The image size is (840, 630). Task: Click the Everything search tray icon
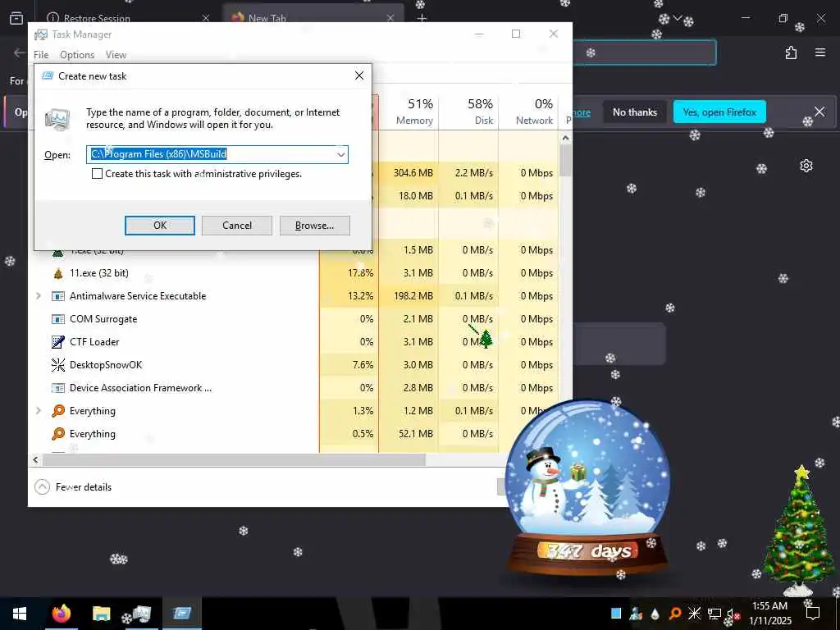point(675,614)
